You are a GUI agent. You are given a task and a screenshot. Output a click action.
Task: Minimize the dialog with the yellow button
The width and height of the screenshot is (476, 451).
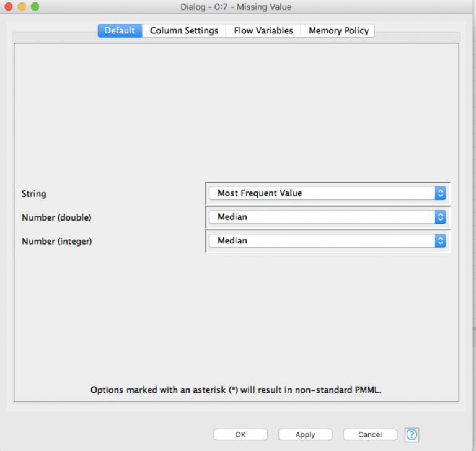click(x=22, y=6)
